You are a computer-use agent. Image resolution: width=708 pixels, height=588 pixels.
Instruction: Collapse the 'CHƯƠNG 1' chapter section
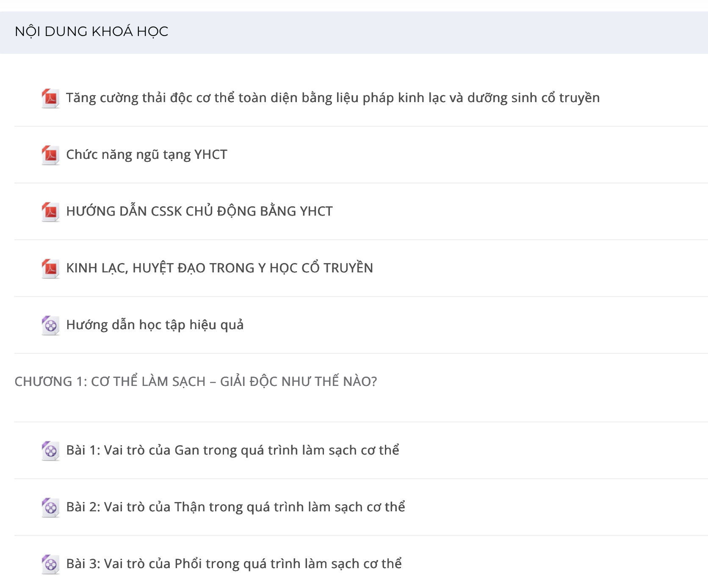196,382
